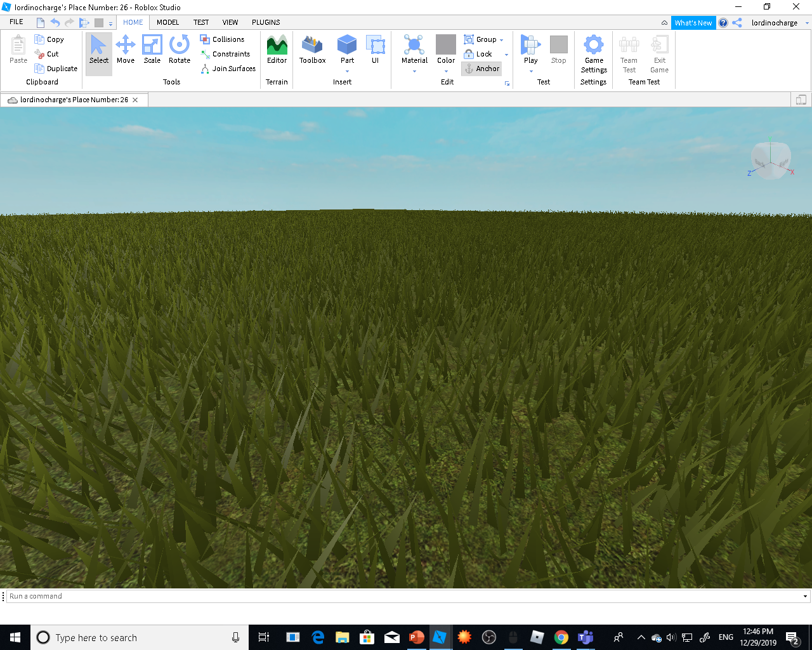The width and height of the screenshot is (812, 650).
Task: Open the FILE menu
Action: 16,22
